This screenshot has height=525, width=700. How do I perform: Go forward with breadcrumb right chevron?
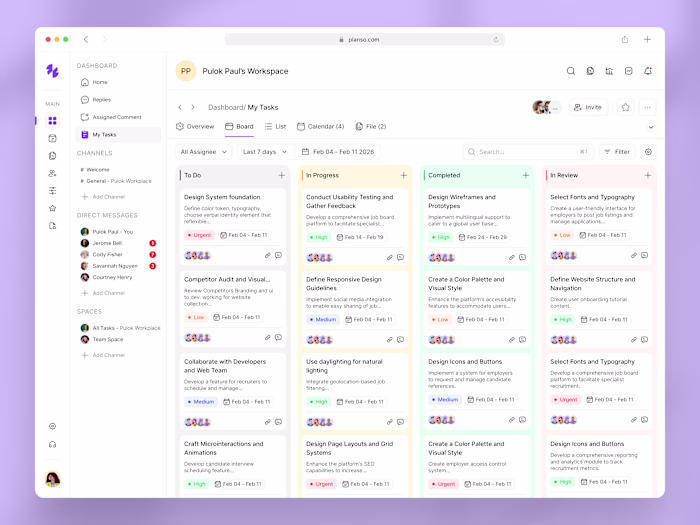pos(193,107)
